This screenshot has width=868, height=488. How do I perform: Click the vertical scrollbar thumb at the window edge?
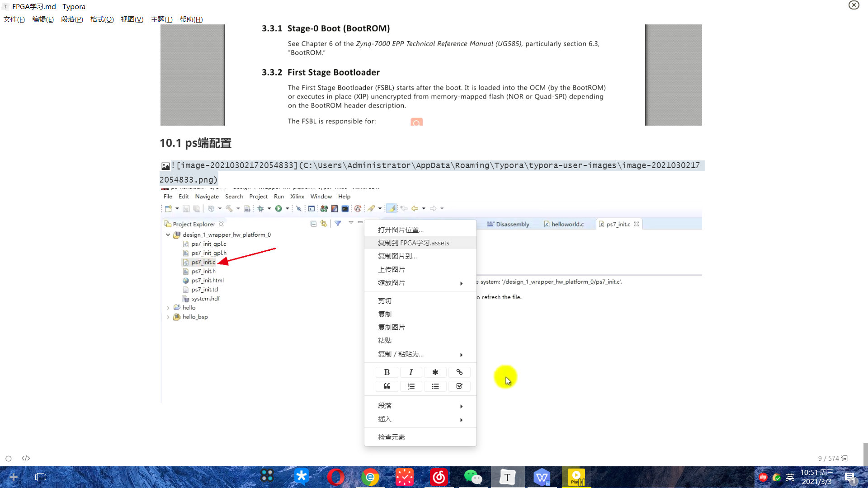click(x=865, y=454)
